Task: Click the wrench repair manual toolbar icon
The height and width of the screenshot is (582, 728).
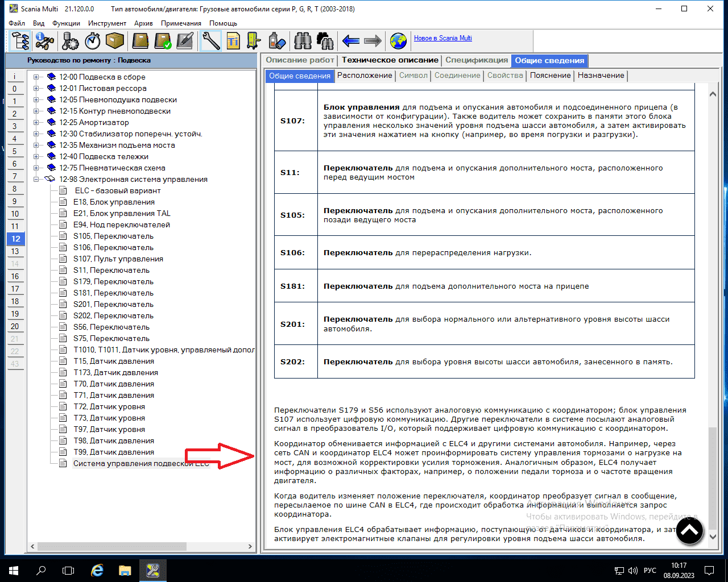Action: point(210,41)
